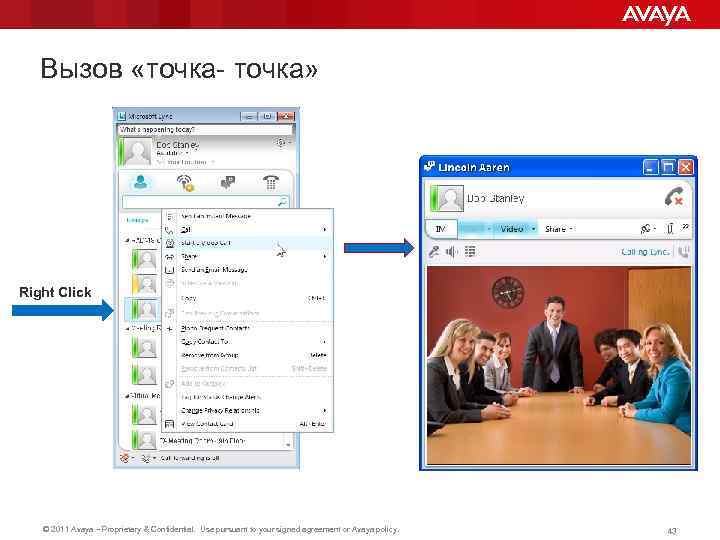Image resolution: width=720 pixels, height=540 pixels.
Task: Open Copy Contact To submenu
Action: pos(248,342)
